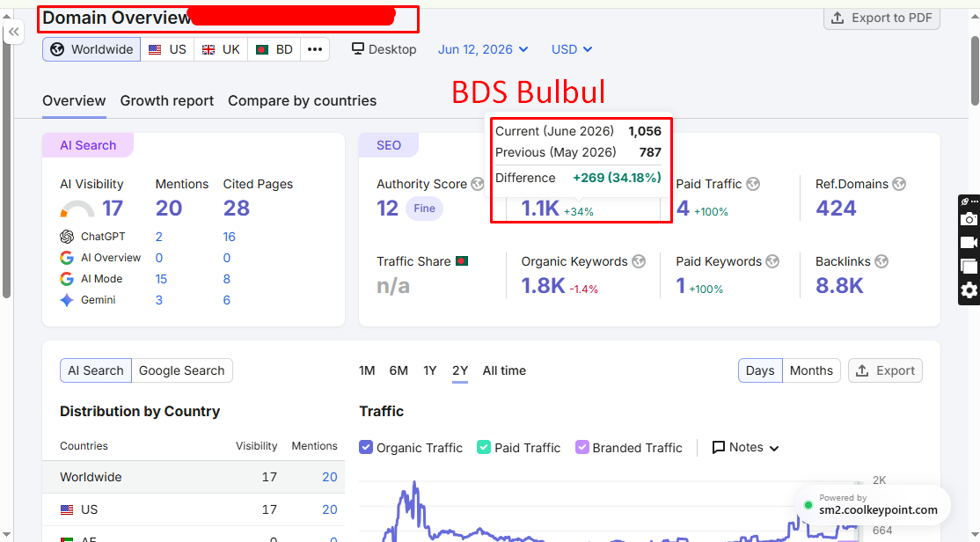Click the Export button above the chart
The width and height of the screenshot is (980, 542).
[x=885, y=370]
